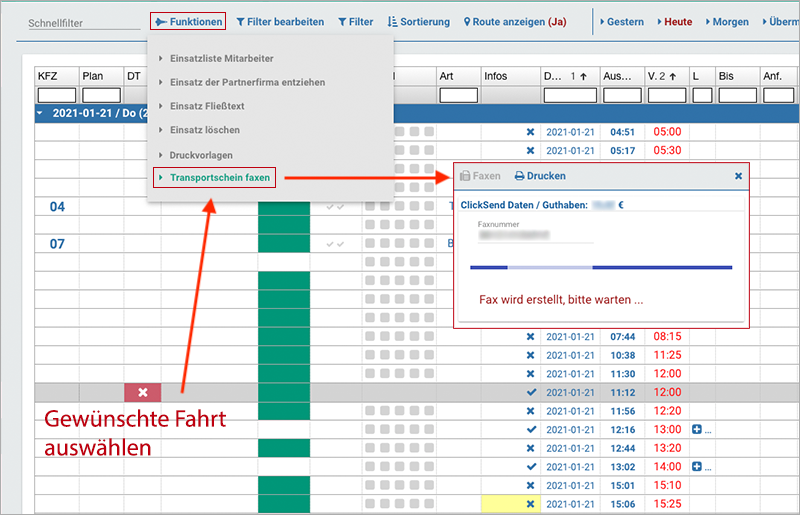
Task: Close the fax dialog with the X
Action: coord(738,176)
